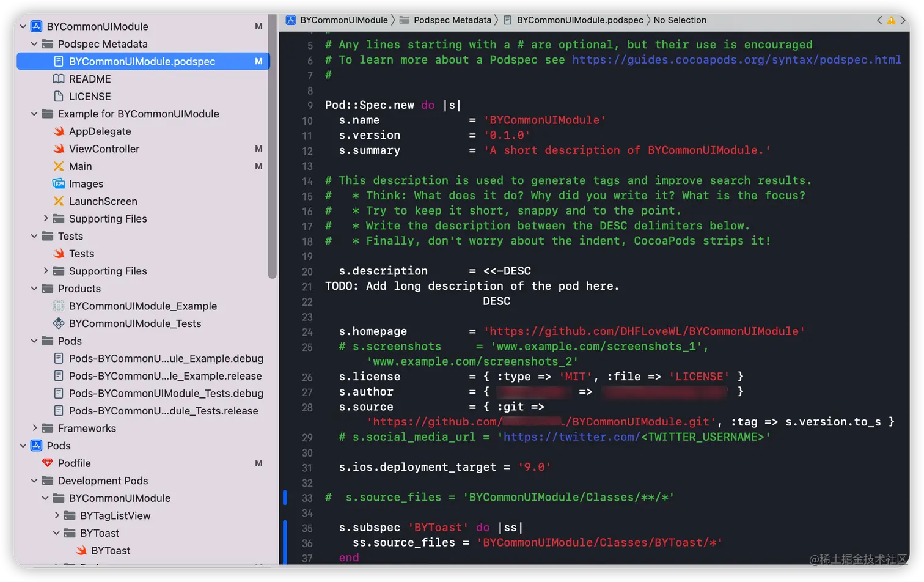924x582 pixels.
Task: Click line number 31 in the gutter
Action: point(307,468)
